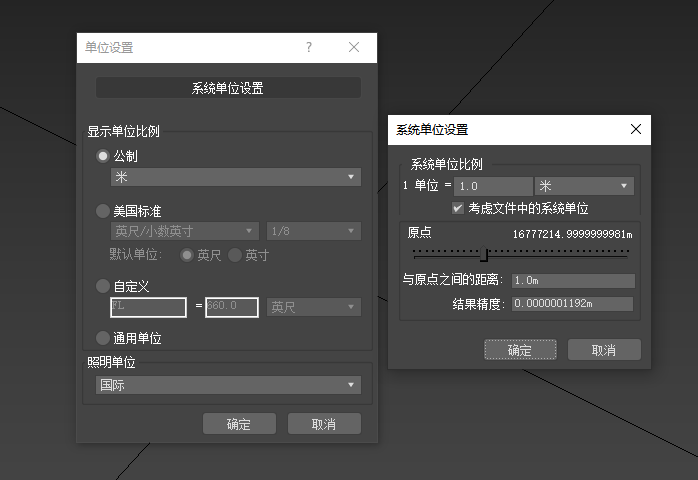Click the FL custom unit name field
This screenshot has height=480, width=698.
point(148,307)
